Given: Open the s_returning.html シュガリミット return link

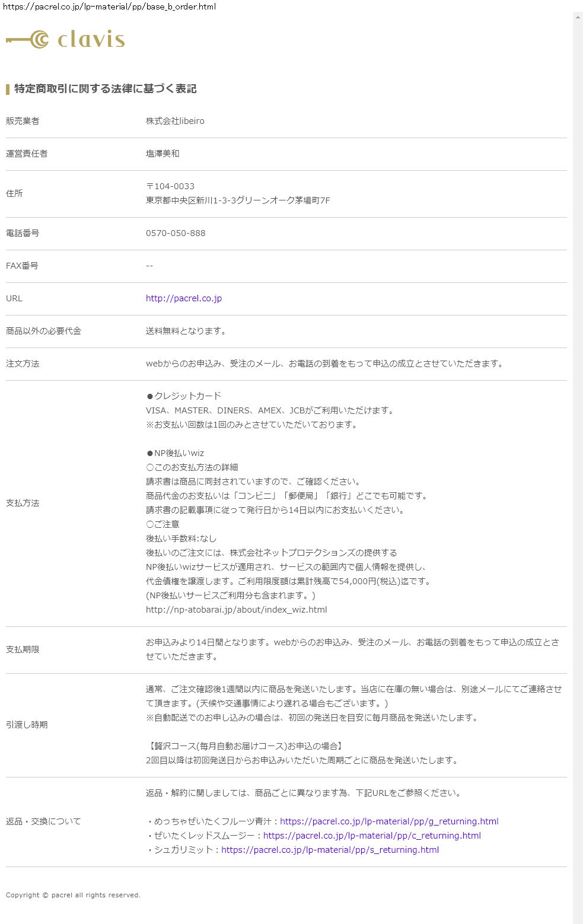Looking at the screenshot, I should (330, 850).
